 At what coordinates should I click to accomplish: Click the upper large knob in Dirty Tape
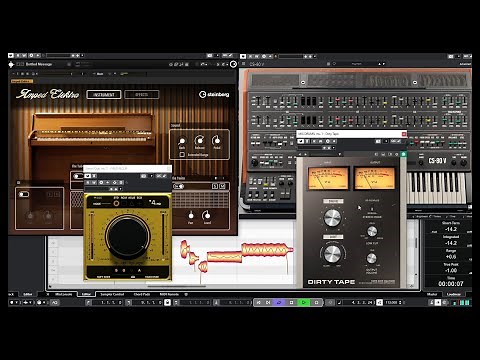333,218
